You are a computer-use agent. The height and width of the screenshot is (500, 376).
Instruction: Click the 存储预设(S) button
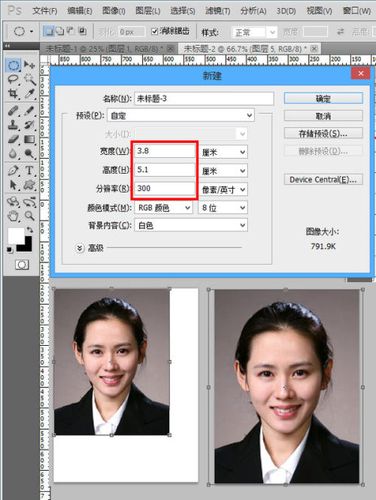(x=323, y=134)
